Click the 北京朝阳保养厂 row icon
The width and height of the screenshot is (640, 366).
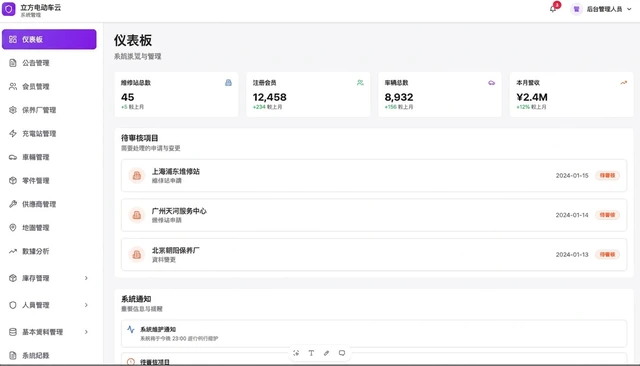137,255
